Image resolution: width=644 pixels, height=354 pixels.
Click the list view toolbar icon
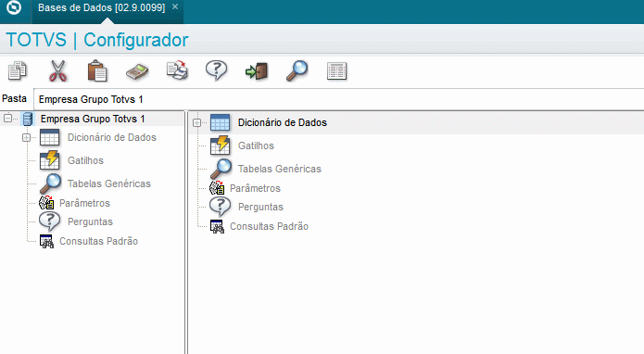(x=336, y=71)
